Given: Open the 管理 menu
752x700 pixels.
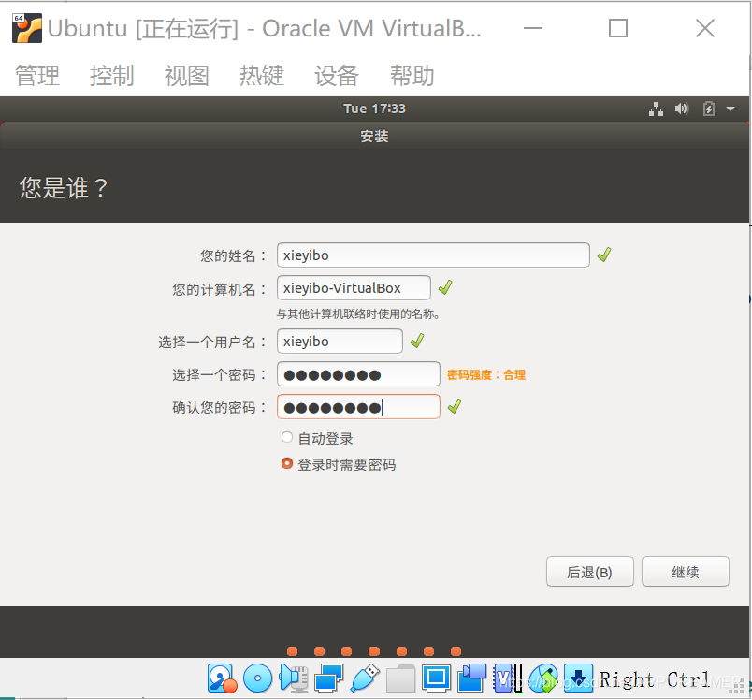Looking at the screenshot, I should pyautogui.click(x=37, y=76).
